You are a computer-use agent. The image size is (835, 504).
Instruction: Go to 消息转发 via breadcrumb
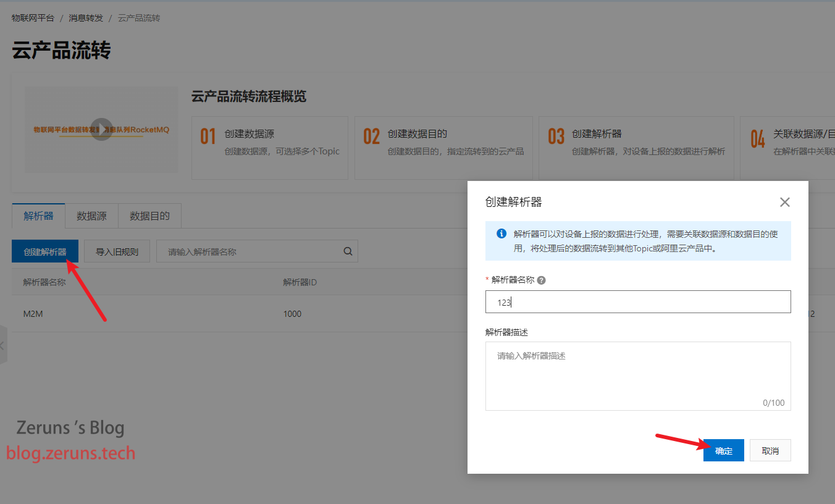coord(86,18)
